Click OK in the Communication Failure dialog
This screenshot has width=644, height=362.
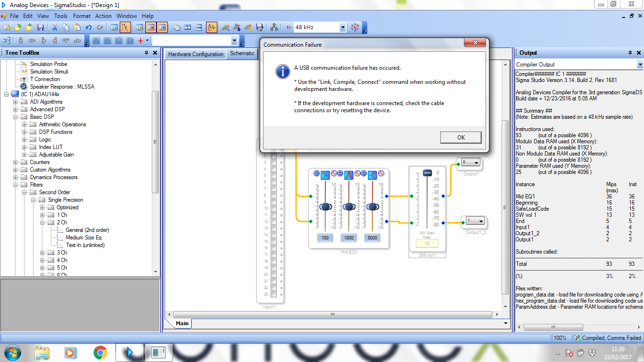point(461,137)
